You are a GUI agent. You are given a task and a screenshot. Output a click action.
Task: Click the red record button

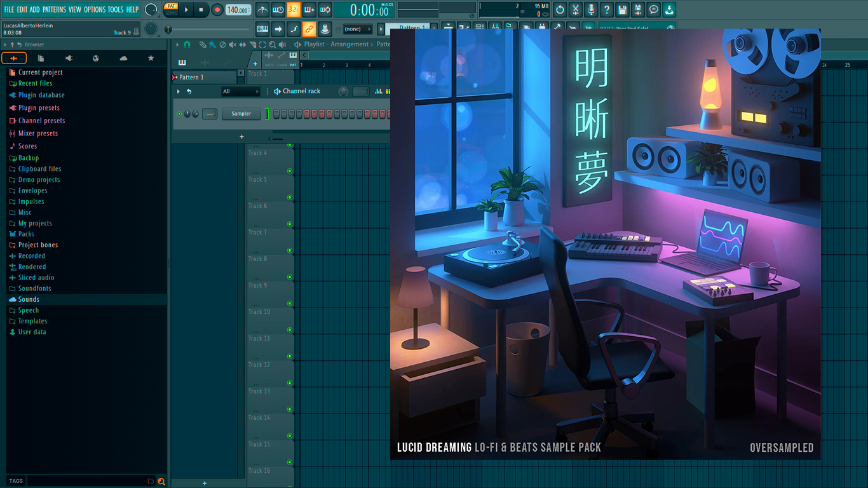tap(217, 10)
